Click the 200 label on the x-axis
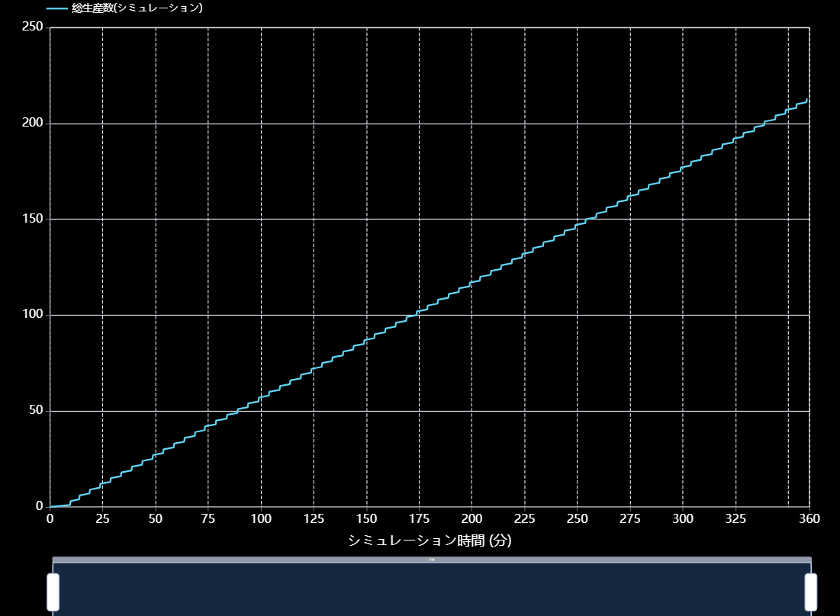 (471, 519)
